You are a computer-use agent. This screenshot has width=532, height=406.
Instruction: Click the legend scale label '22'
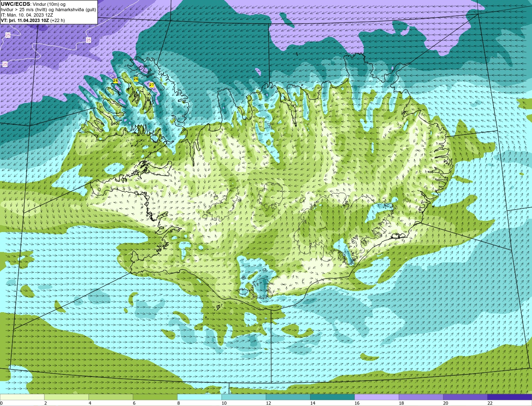(490, 403)
